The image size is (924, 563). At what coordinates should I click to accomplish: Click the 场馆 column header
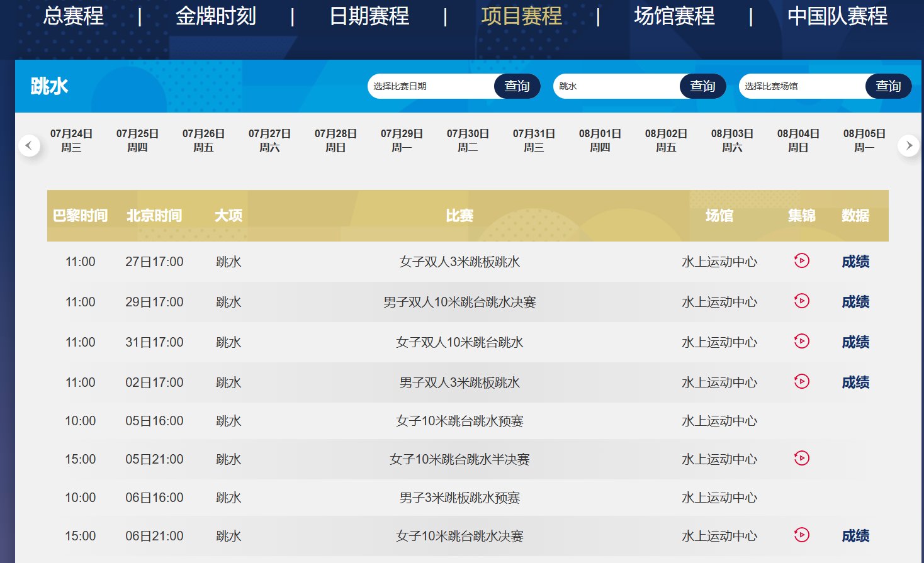[x=719, y=216]
